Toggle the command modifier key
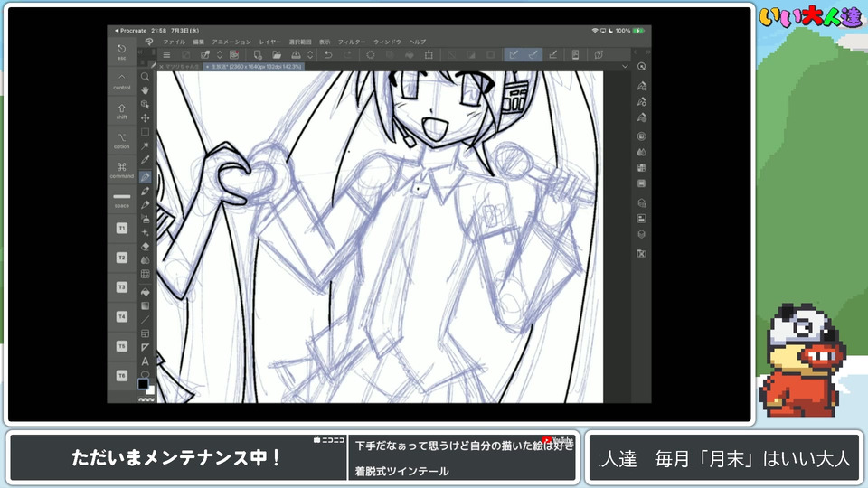 (122, 170)
